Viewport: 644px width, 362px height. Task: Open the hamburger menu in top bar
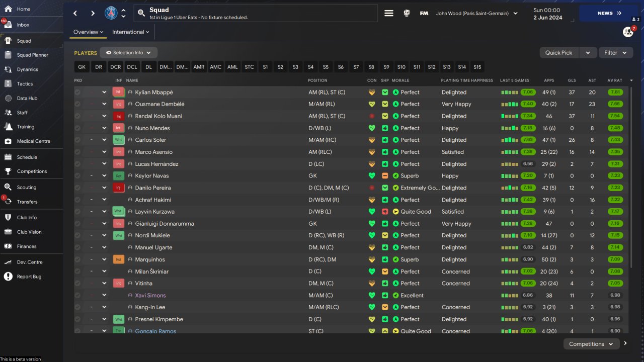coord(389,14)
